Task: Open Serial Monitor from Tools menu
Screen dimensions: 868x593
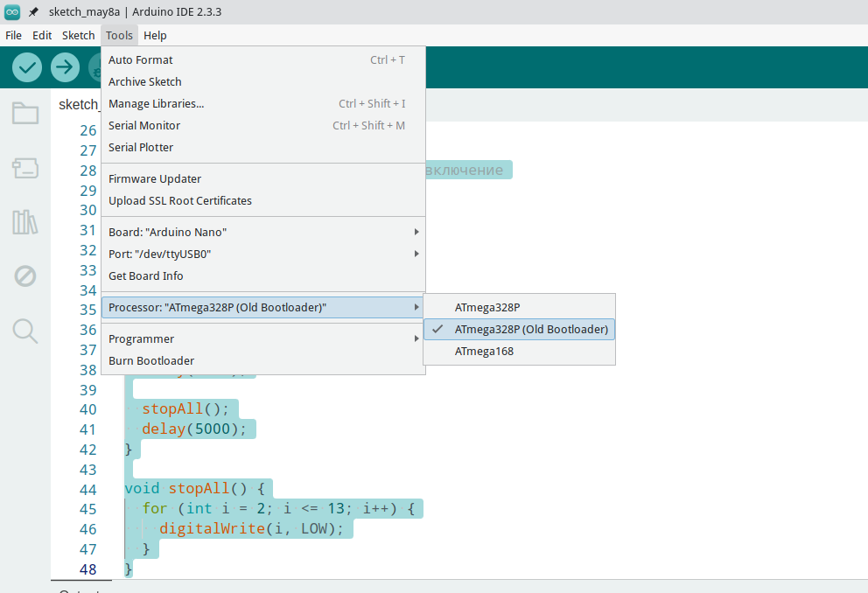Action: click(263, 126)
